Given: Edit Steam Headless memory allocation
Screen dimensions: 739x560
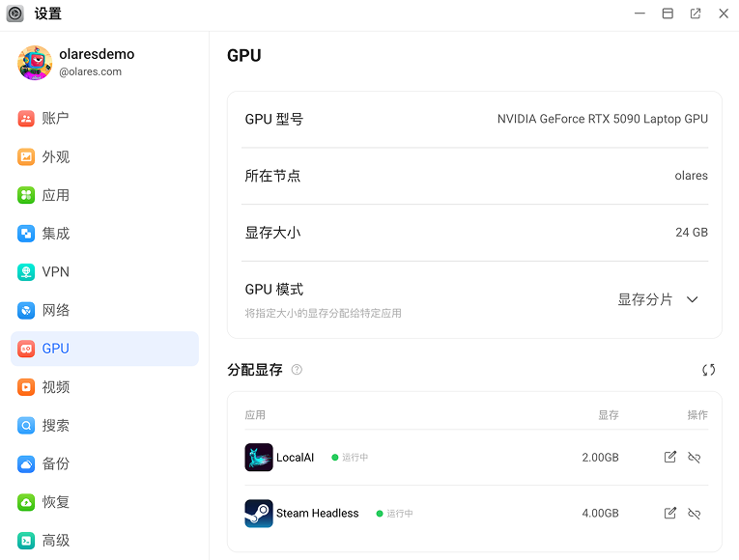Looking at the screenshot, I should tap(669, 513).
